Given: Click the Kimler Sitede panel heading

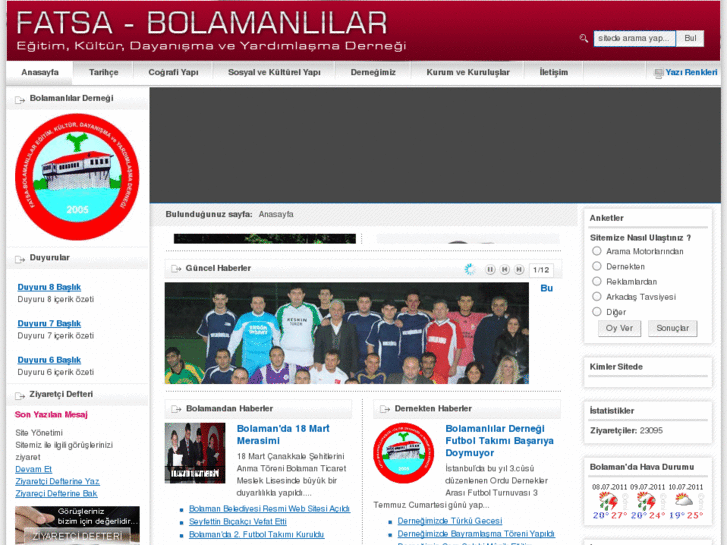Looking at the screenshot, I should [x=616, y=367].
